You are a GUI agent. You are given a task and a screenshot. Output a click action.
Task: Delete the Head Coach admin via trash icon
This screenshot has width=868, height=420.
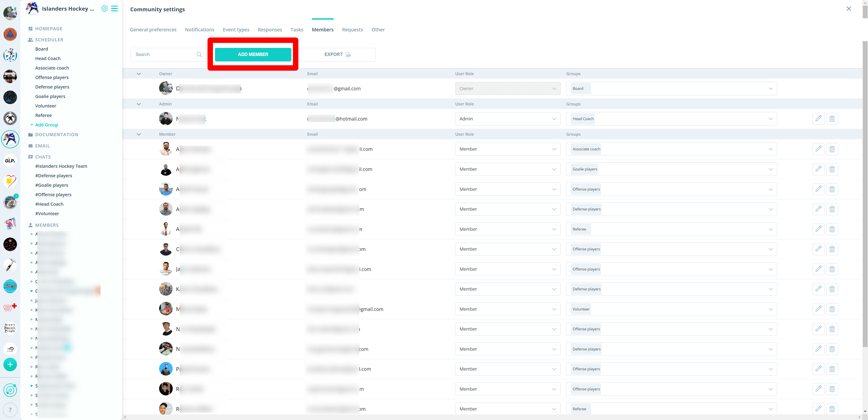pos(832,119)
